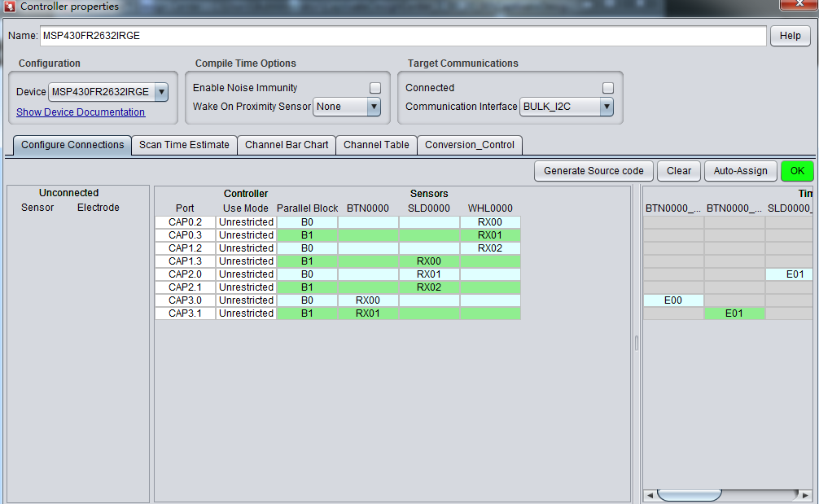Image resolution: width=819 pixels, height=504 pixels.
Task: Click the E01 cell under SLD0000 time column
Action: (790, 274)
